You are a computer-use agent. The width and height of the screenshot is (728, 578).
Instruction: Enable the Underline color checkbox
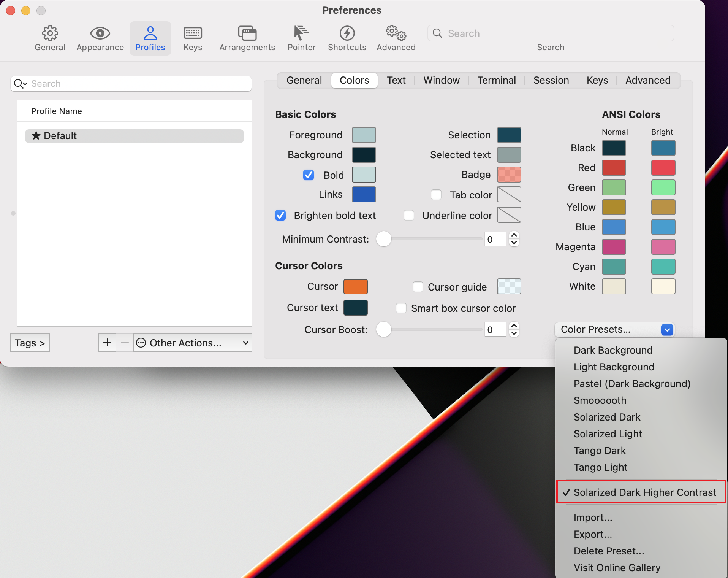tap(409, 215)
